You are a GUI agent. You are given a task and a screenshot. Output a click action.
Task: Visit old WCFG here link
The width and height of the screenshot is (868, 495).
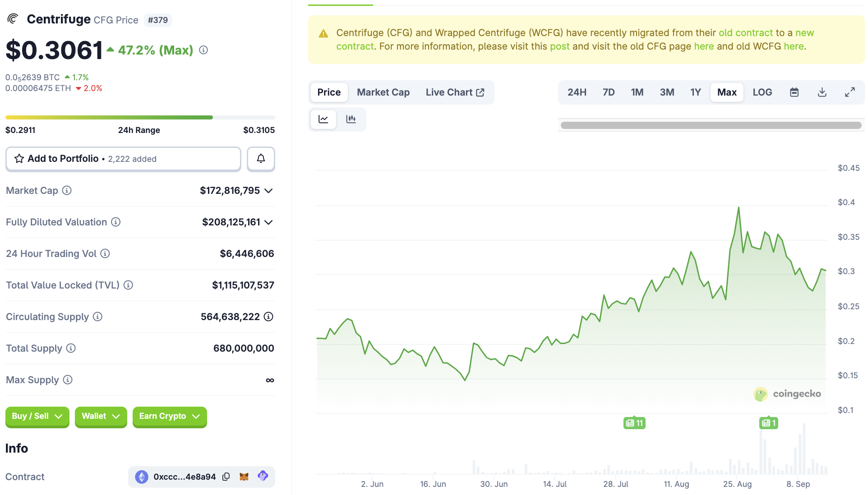point(794,46)
